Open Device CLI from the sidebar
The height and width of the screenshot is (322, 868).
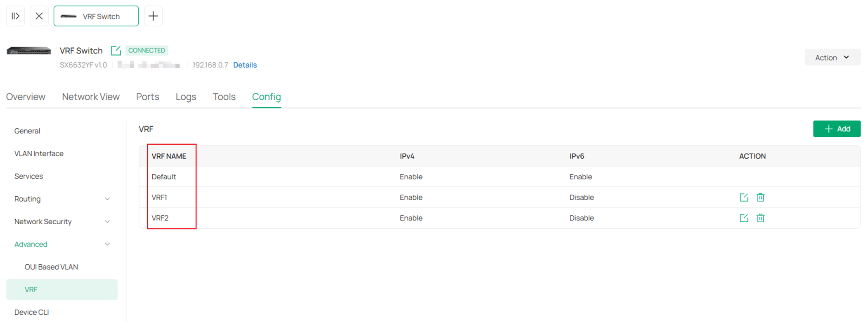tap(32, 312)
